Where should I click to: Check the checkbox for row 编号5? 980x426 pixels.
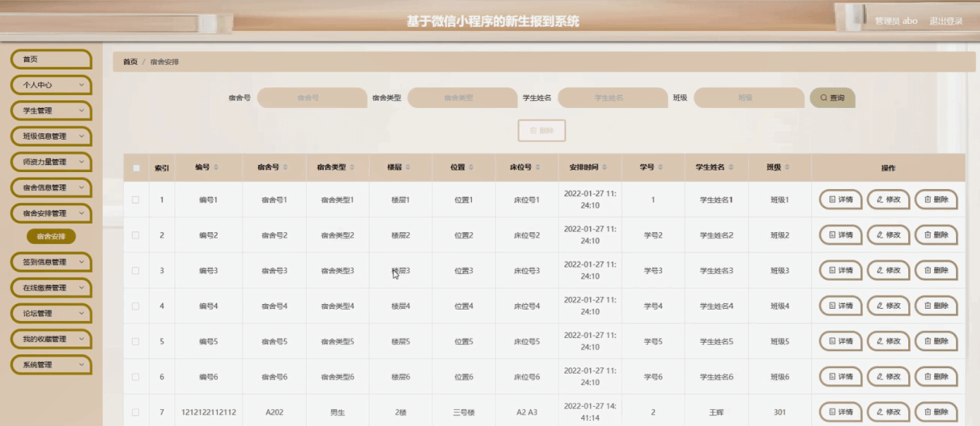click(135, 341)
